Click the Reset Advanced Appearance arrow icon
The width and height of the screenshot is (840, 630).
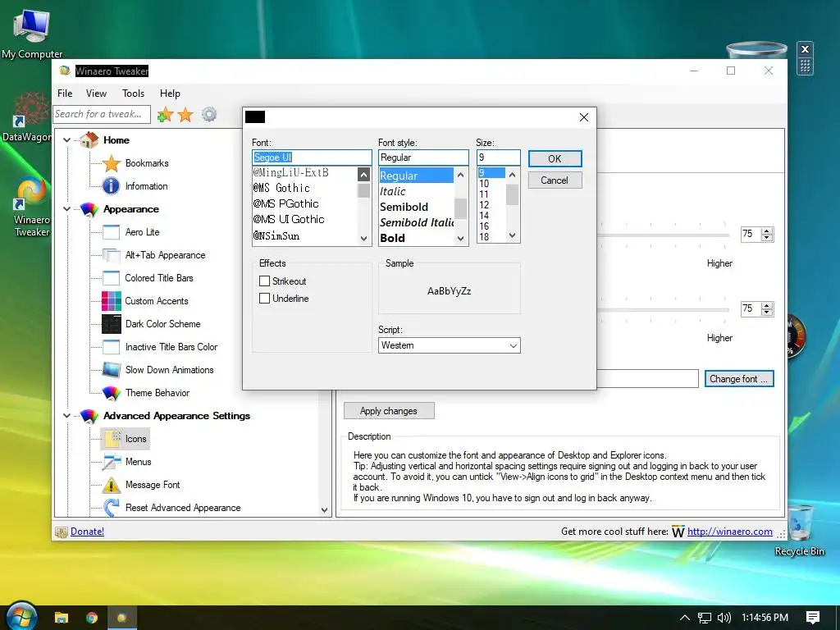pos(111,507)
